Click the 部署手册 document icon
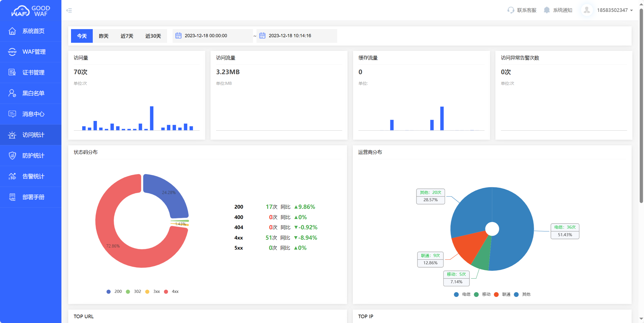Screen dimensions: 644x323 click(x=12, y=197)
